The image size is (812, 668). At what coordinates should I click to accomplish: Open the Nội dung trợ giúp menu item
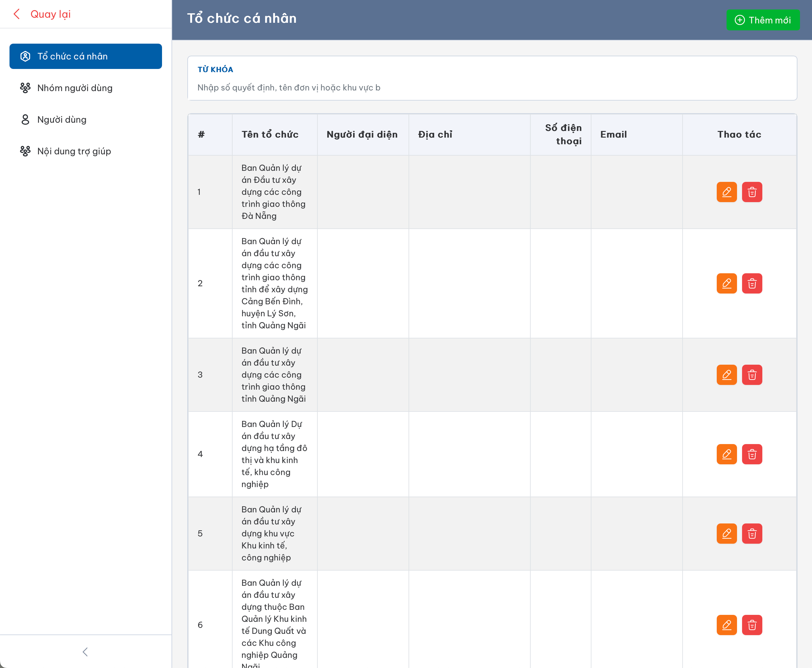[74, 151]
